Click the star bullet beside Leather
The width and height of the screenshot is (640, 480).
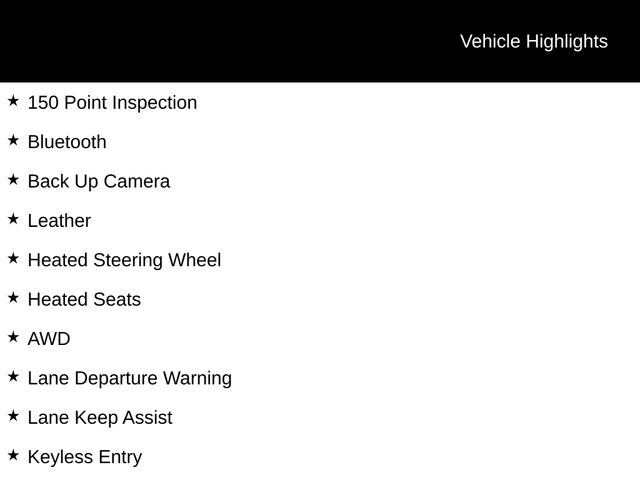(13, 219)
